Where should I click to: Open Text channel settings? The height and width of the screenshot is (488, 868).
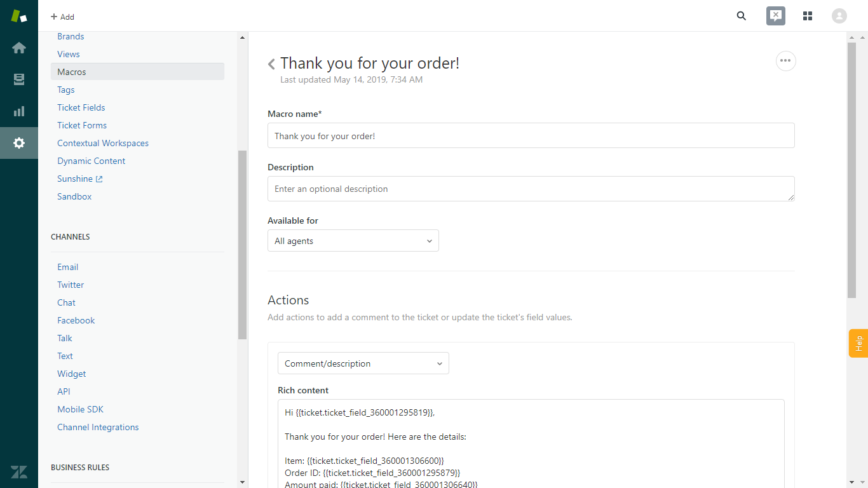click(65, 356)
